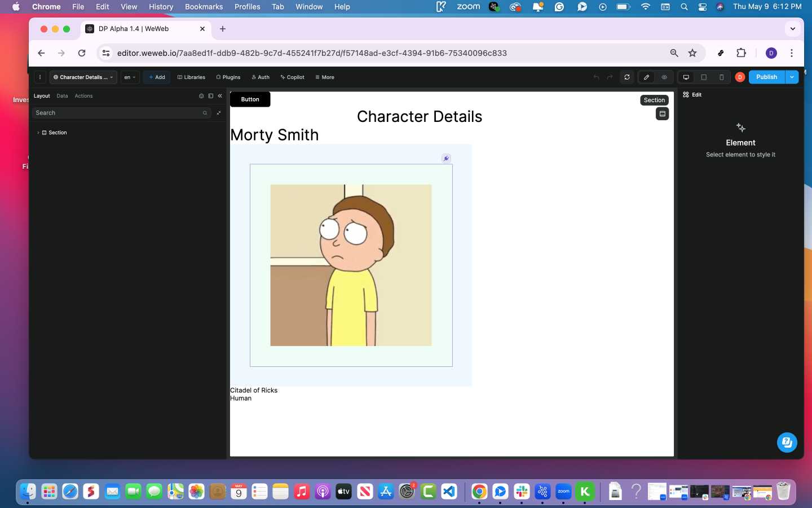Open the blue help chat bubble
The image size is (812, 508).
tap(787, 443)
